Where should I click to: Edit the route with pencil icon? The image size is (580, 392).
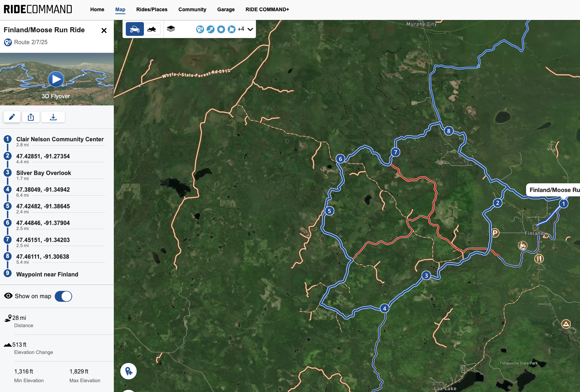12,117
